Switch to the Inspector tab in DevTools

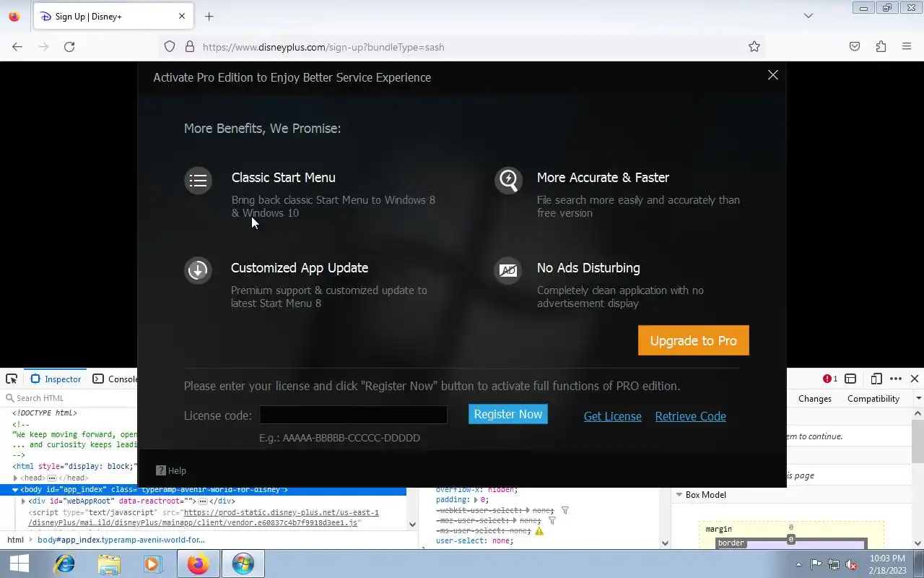point(56,379)
